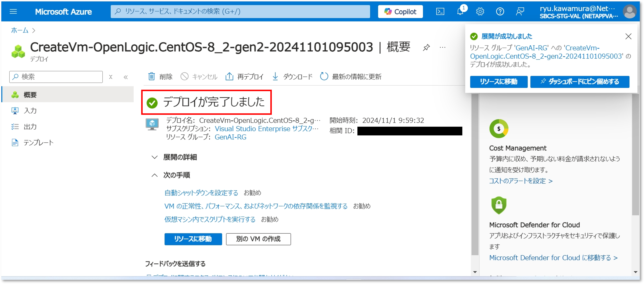Screen dimensions: 644x284
Task: Click ダッシュボードにピン留めする button
Action: pos(580,82)
